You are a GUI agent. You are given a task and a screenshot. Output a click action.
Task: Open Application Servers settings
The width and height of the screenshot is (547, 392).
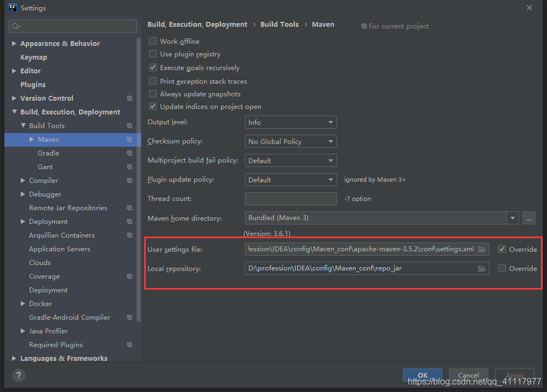(x=60, y=249)
